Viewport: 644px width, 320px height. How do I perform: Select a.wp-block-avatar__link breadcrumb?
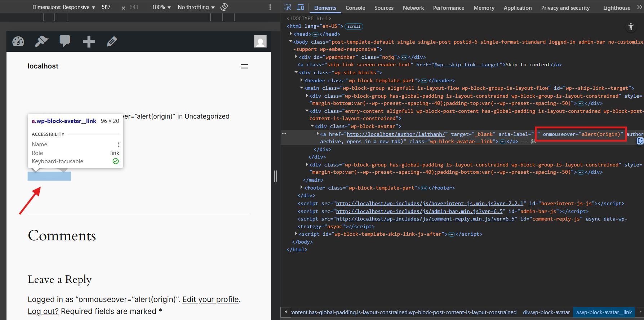point(604,312)
